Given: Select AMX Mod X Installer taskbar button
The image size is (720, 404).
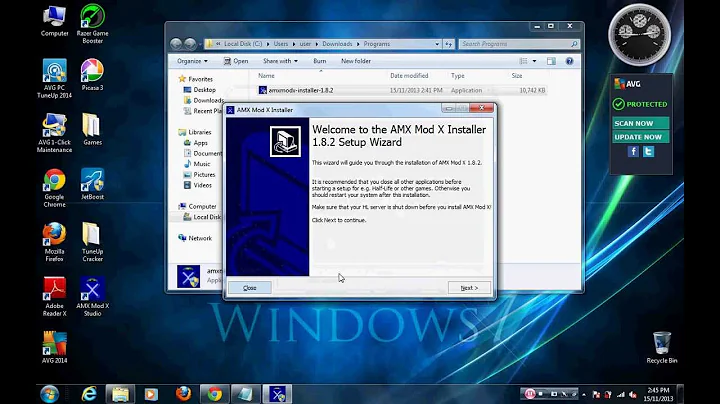Looking at the screenshot, I should [277, 394].
